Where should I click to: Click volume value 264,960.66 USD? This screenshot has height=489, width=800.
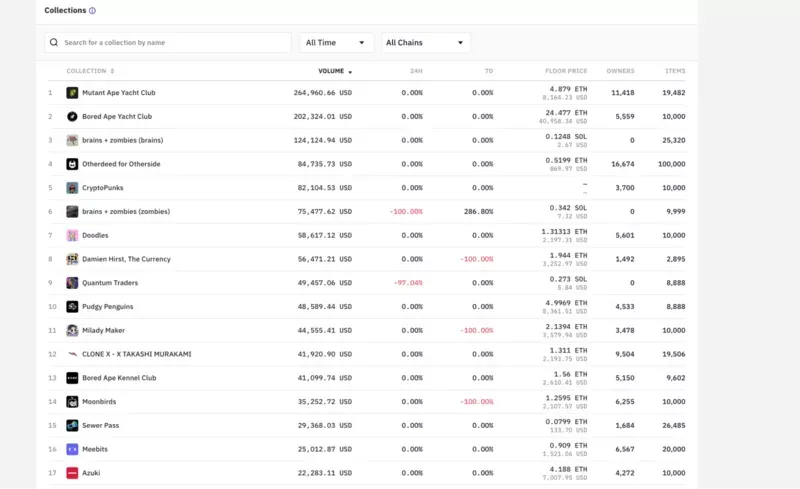[x=322, y=93]
